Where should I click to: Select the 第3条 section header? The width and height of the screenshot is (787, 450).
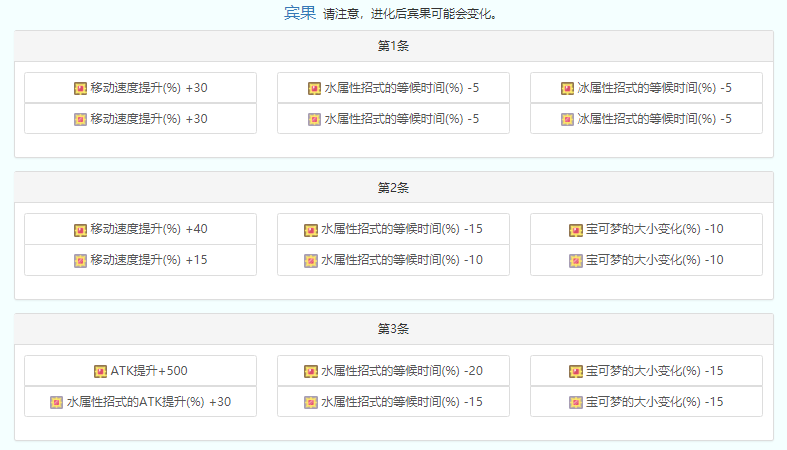[394, 329]
